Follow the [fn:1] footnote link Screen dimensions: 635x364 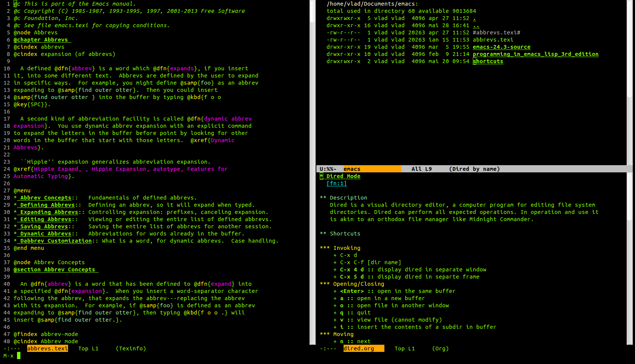click(x=336, y=183)
